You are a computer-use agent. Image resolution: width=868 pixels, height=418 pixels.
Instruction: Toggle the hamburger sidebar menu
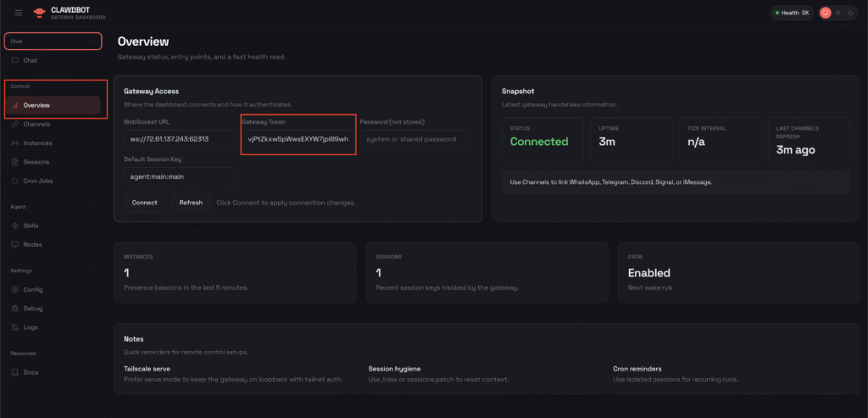pos(19,13)
